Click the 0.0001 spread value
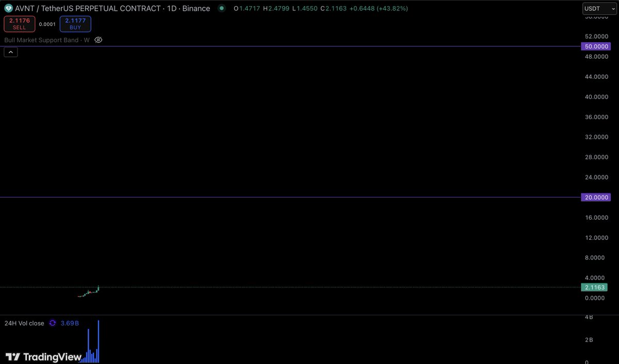 point(47,24)
